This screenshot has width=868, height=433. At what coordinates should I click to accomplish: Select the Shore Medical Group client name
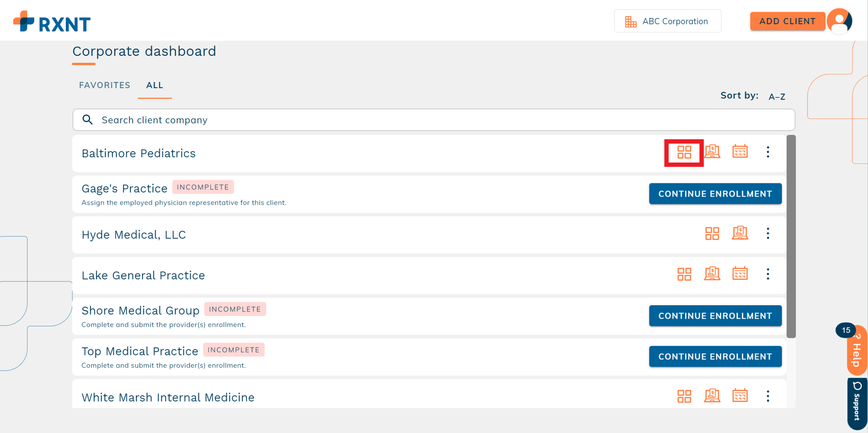click(140, 310)
